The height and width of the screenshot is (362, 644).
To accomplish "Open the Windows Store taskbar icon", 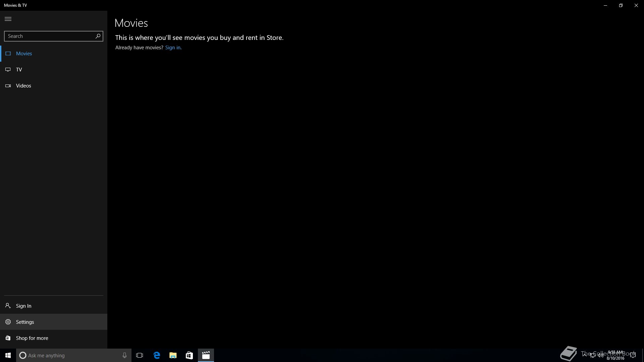I will click(x=189, y=355).
